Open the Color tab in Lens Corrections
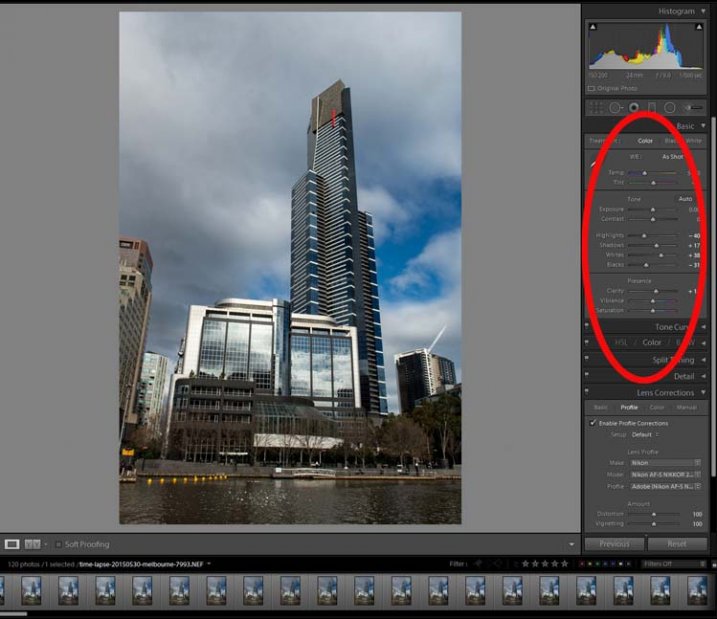Screen dimensions: 717x619 coord(657,407)
